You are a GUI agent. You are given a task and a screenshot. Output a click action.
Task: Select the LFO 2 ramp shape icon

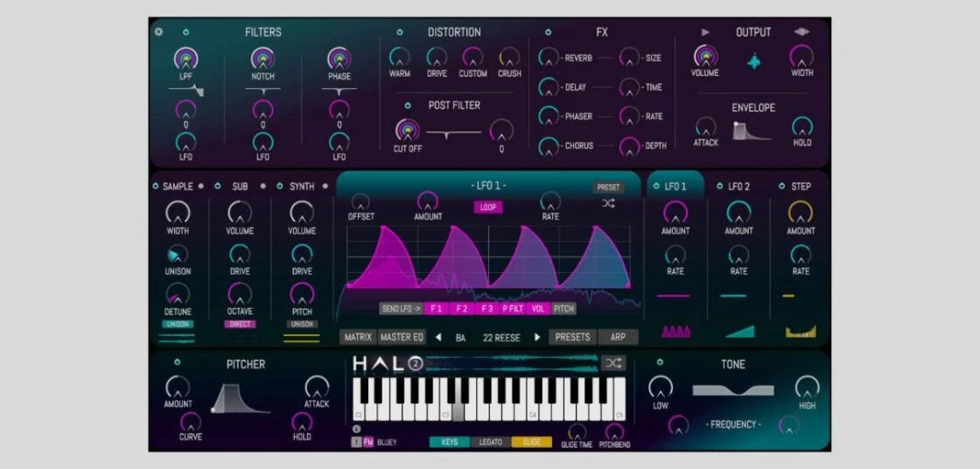click(738, 332)
